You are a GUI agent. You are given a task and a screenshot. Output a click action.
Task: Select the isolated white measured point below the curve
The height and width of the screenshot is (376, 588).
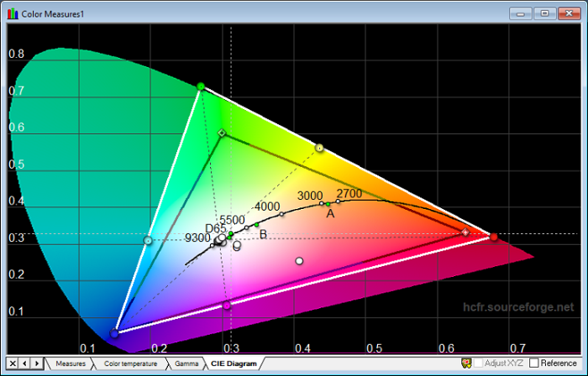click(298, 261)
